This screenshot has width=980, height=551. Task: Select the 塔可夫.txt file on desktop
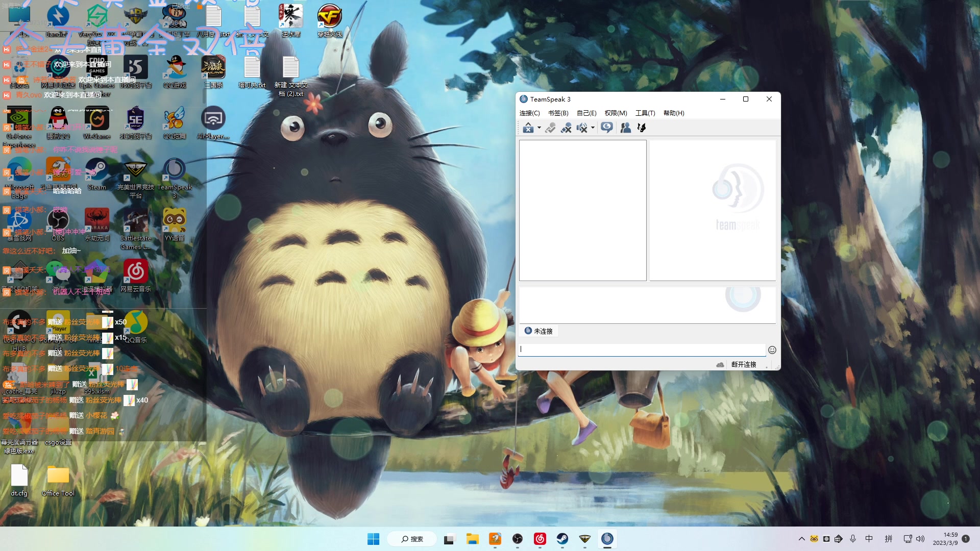252,72
